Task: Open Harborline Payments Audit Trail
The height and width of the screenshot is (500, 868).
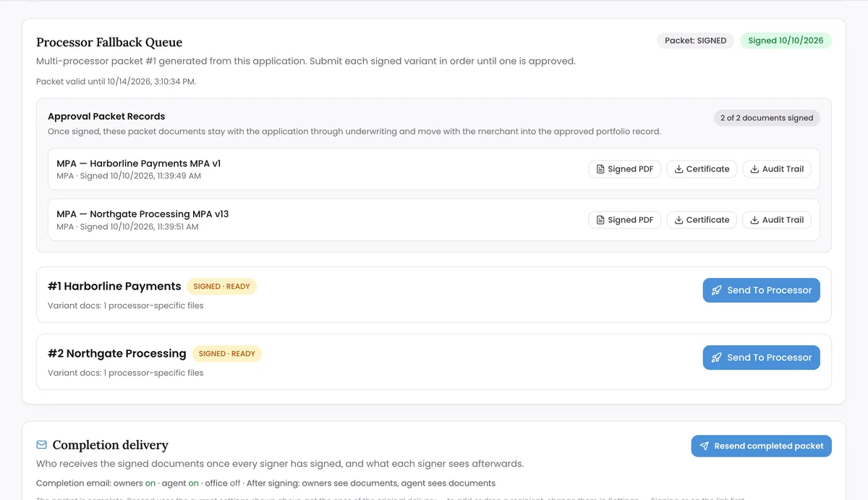Action: click(x=777, y=169)
